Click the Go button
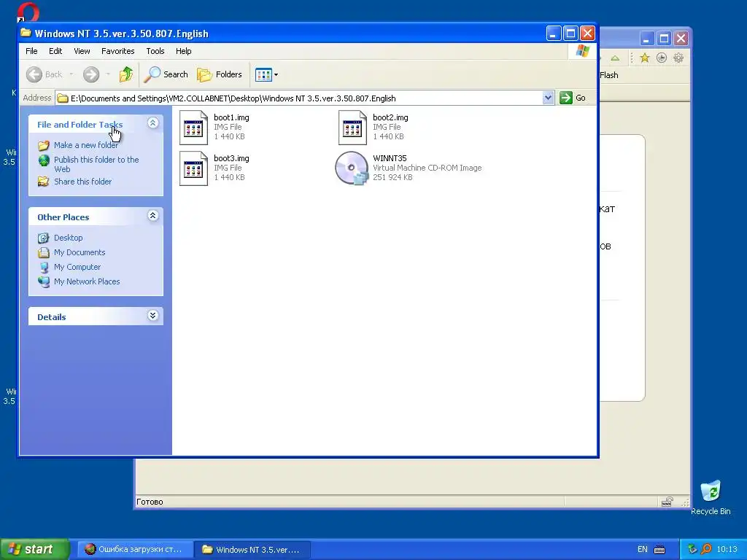The image size is (747, 560). tap(573, 98)
